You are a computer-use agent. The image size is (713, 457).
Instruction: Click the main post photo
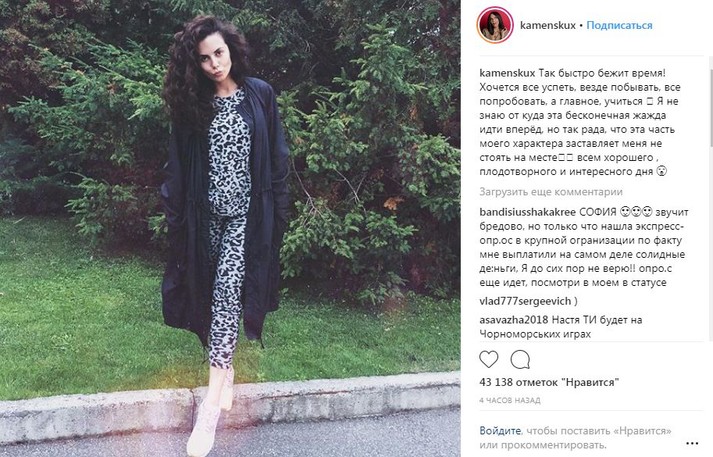pos(230,228)
